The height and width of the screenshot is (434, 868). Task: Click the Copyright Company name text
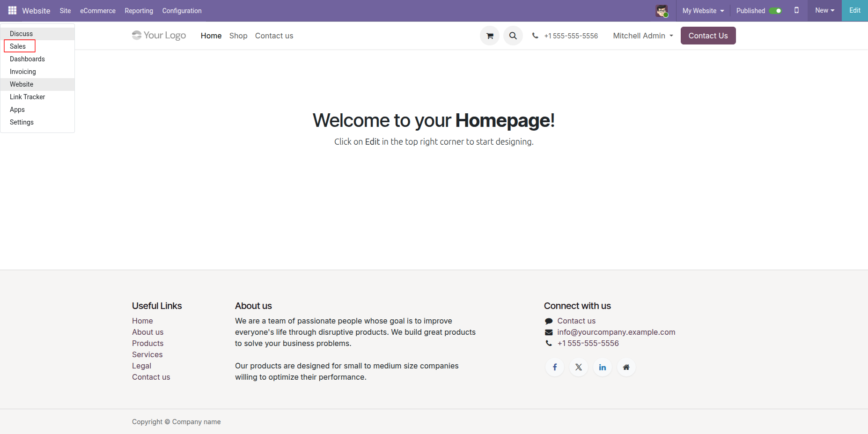tap(177, 422)
